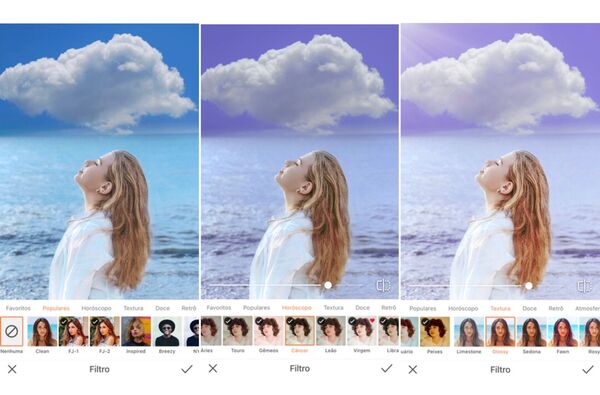
Task: Confirm the filter with the middle panel checkmark
Action: [387, 369]
